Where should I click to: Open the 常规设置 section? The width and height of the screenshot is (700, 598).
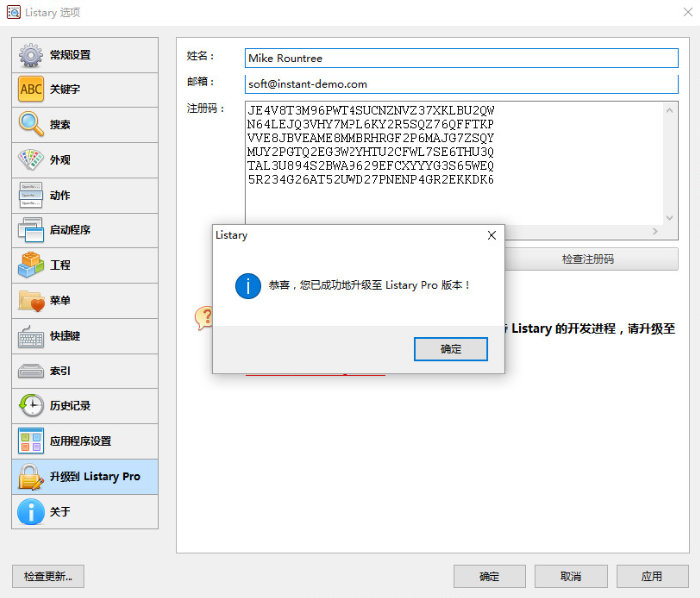click(84, 55)
